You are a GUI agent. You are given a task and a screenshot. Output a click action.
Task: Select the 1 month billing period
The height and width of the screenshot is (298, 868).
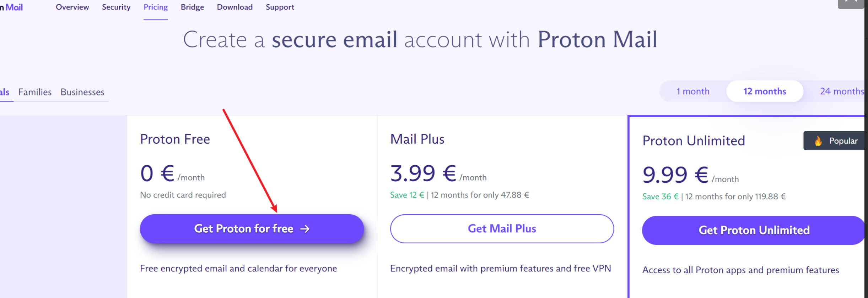(692, 92)
